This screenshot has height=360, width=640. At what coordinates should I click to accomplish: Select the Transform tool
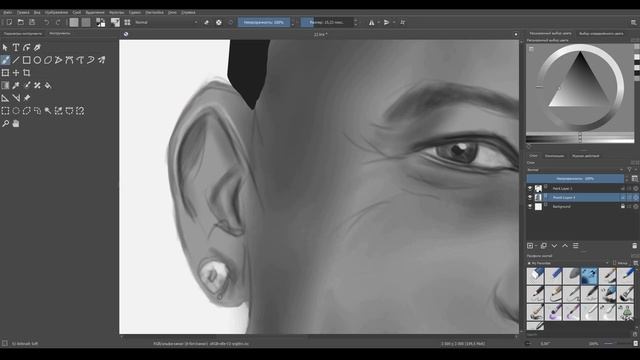pyautogui.click(x=5, y=73)
